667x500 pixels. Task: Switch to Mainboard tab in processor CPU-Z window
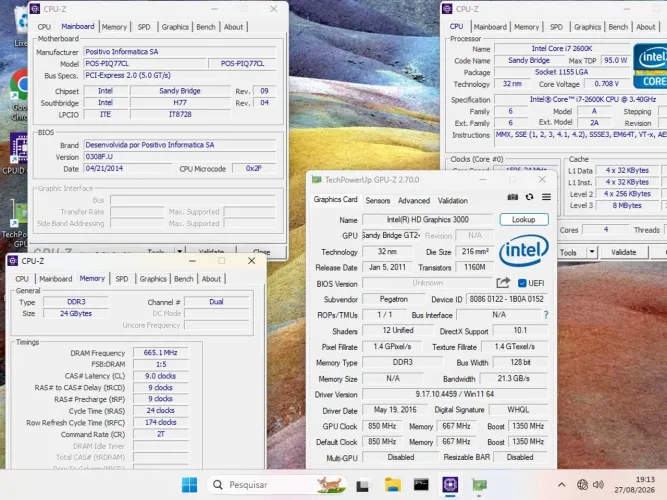coord(490,27)
